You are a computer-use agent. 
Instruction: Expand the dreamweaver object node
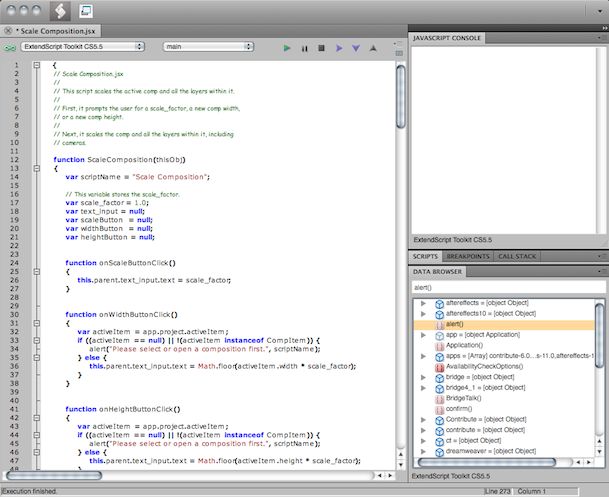(x=423, y=452)
